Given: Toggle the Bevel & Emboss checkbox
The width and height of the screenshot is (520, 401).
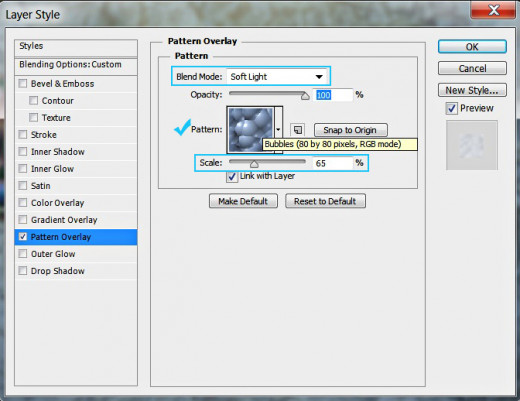Looking at the screenshot, I should (23, 83).
